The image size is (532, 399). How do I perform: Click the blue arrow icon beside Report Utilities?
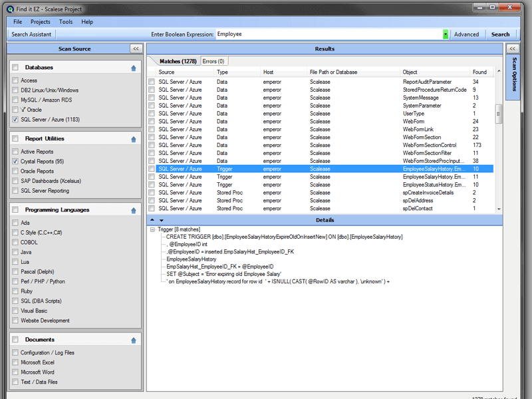[134, 140]
